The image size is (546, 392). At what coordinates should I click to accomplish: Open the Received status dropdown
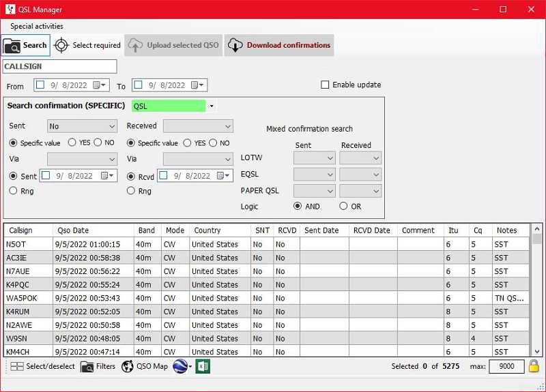(x=198, y=127)
